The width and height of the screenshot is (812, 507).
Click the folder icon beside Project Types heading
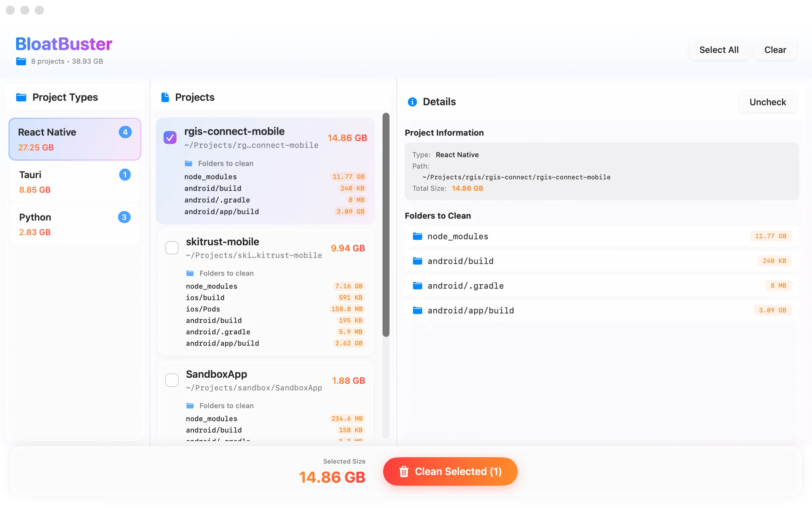[x=21, y=97]
